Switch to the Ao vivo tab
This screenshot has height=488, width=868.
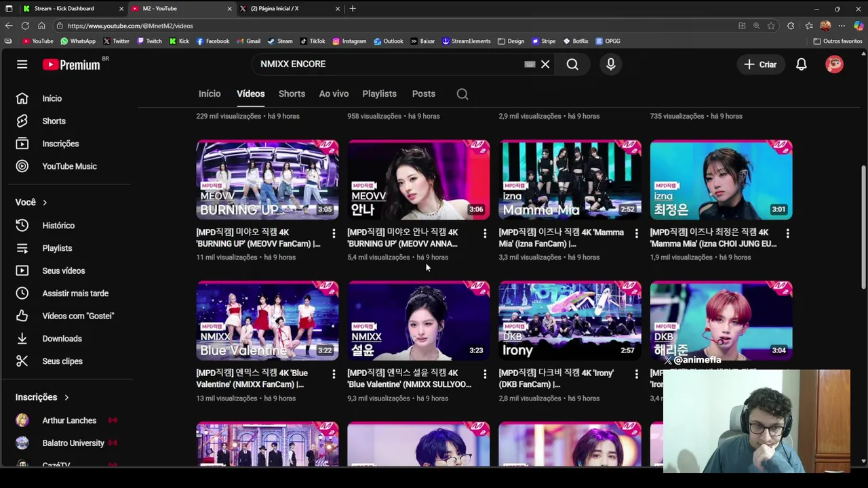pos(334,94)
